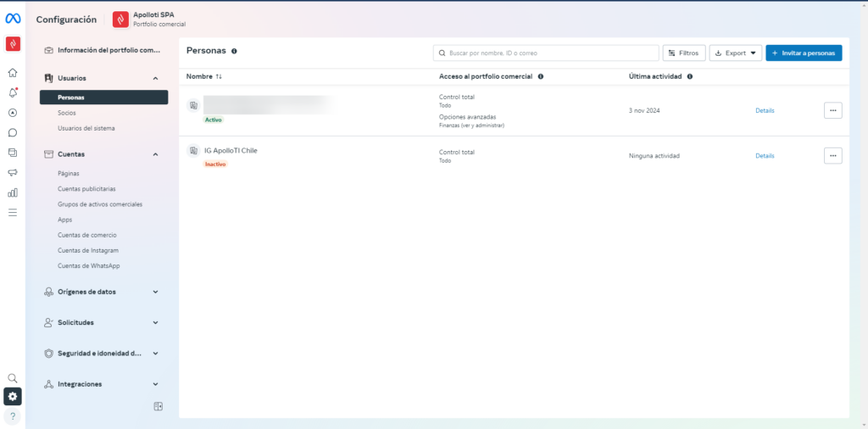Open the Filtros button

(683, 53)
